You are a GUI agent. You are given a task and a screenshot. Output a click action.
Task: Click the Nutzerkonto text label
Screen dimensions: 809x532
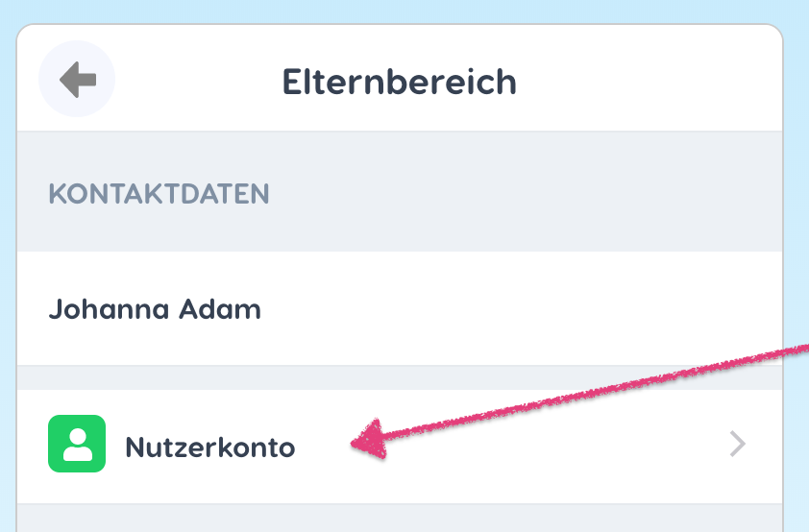click(x=210, y=447)
